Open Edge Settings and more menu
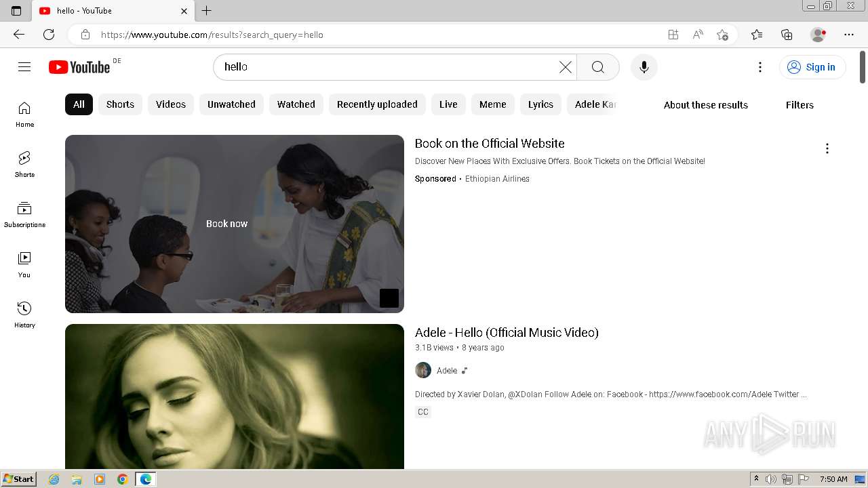The width and height of the screenshot is (868, 488). point(849,35)
